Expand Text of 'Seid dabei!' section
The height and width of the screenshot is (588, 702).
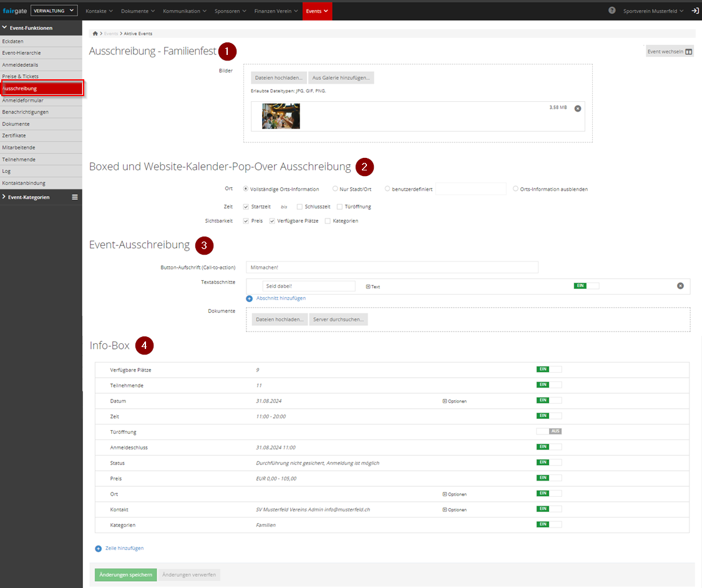tap(373, 287)
